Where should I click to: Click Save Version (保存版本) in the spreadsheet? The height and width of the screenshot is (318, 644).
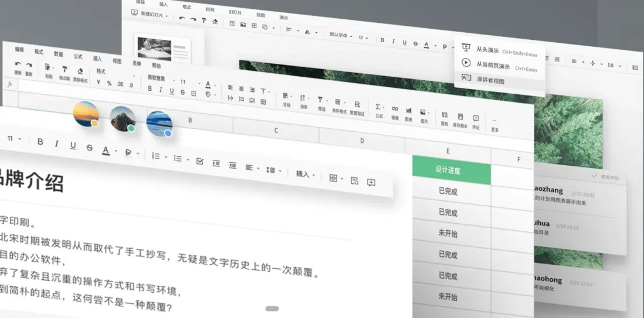(x=460, y=121)
